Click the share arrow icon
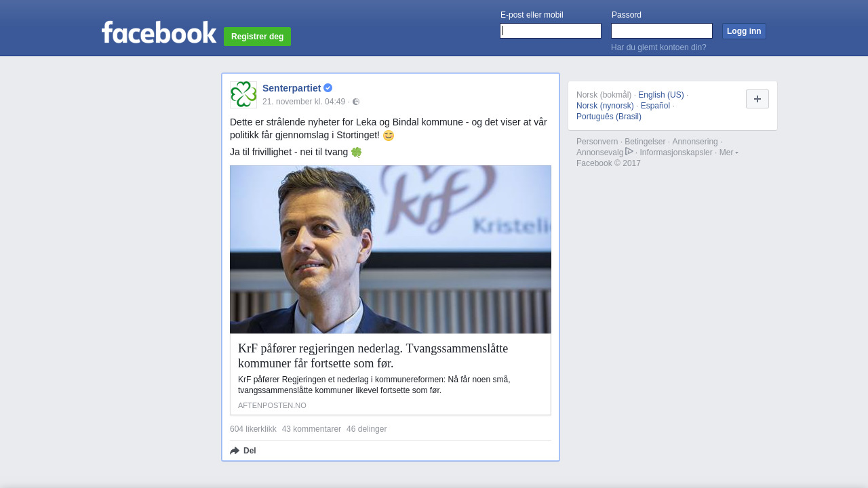 [x=235, y=451]
